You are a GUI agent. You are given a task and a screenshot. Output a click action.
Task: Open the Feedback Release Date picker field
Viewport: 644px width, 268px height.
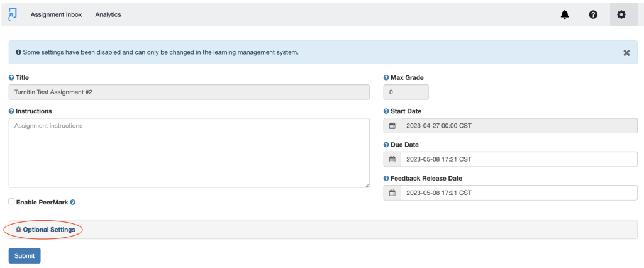(x=518, y=193)
